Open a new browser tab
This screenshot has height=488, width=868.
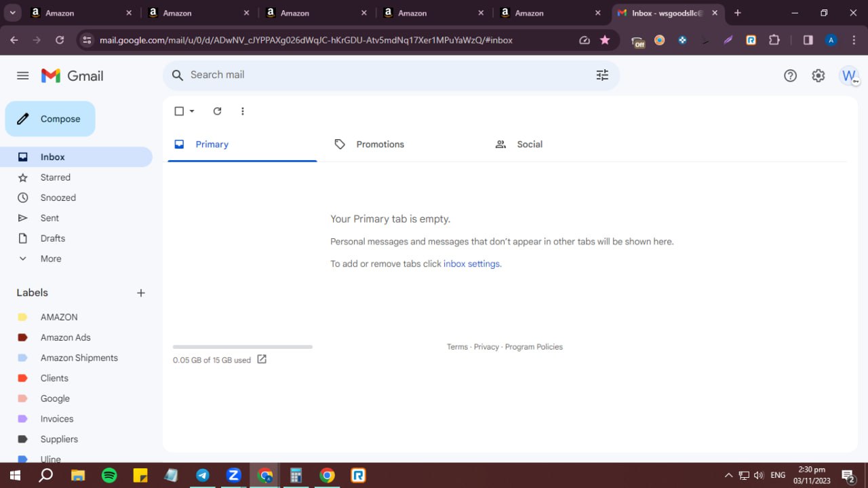tap(738, 13)
